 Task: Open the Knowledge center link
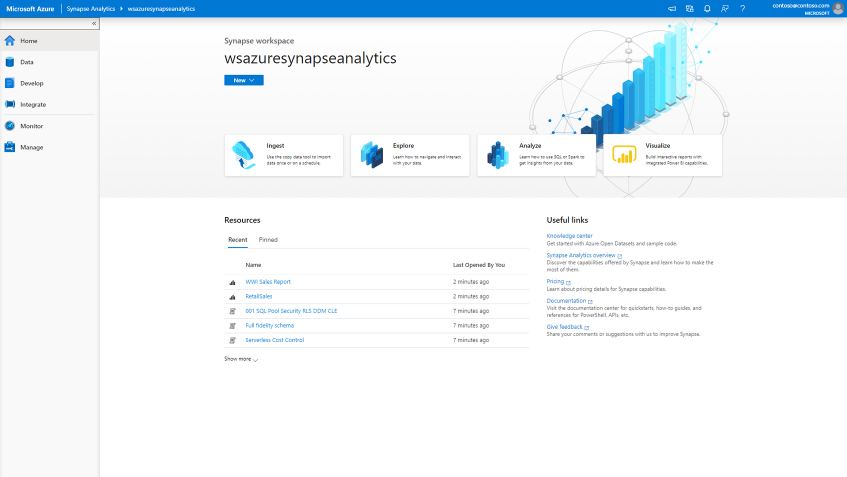[569, 236]
